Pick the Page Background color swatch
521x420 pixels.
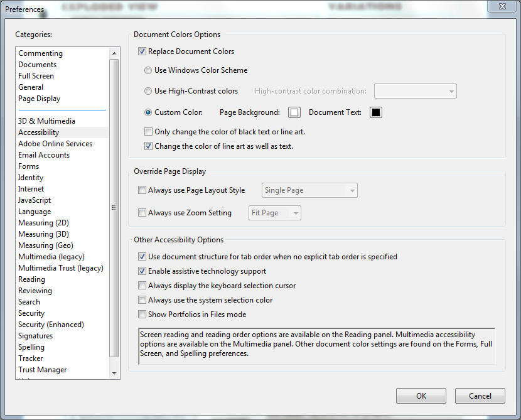294,112
